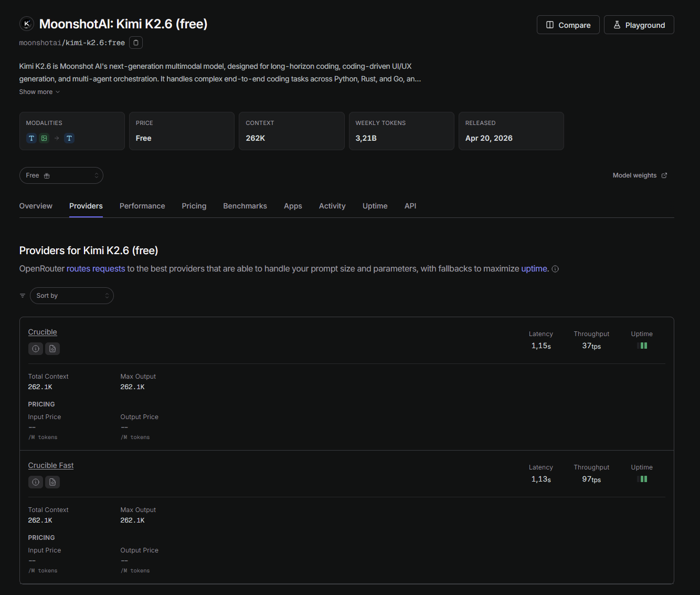This screenshot has width=700, height=595.
Task: Click the Crucible Fast latency value 1,13s
Action: point(541,479)
